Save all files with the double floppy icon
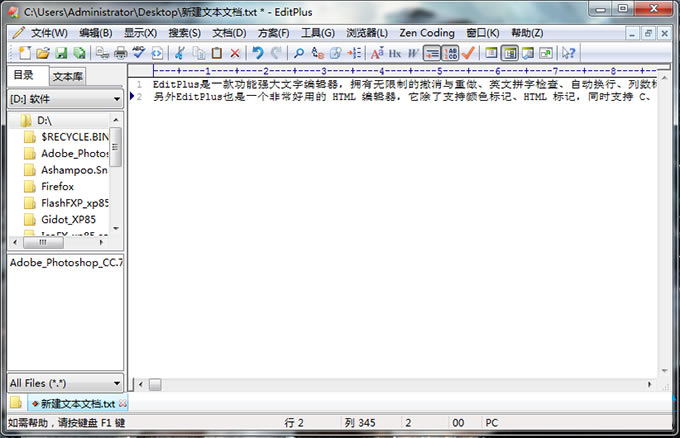 pos(79,53)
